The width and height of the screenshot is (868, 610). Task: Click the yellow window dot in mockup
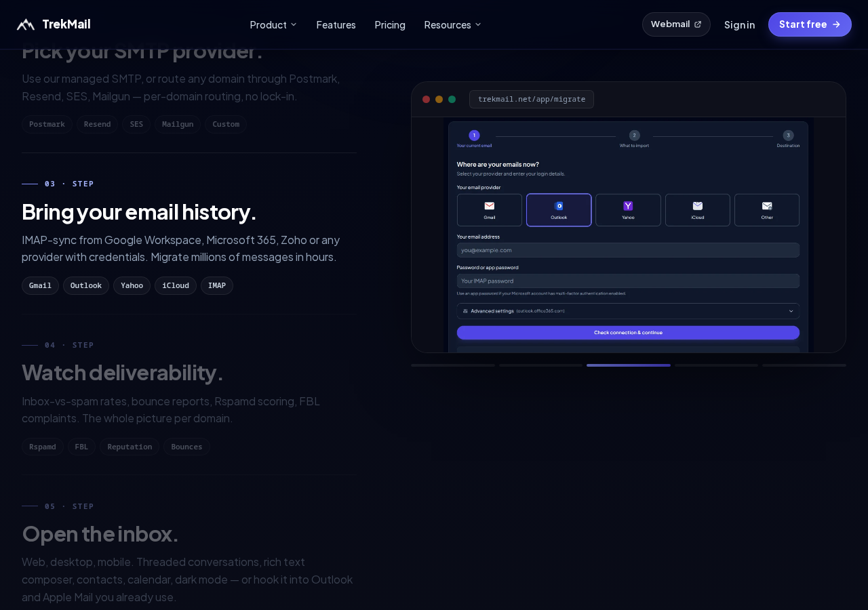tap(439, 100)
